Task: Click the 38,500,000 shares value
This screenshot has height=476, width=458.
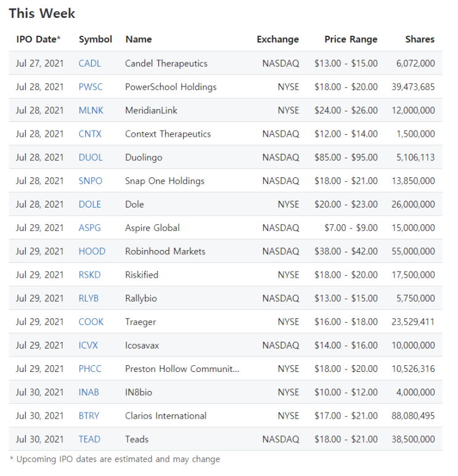Action: (414, 439)
